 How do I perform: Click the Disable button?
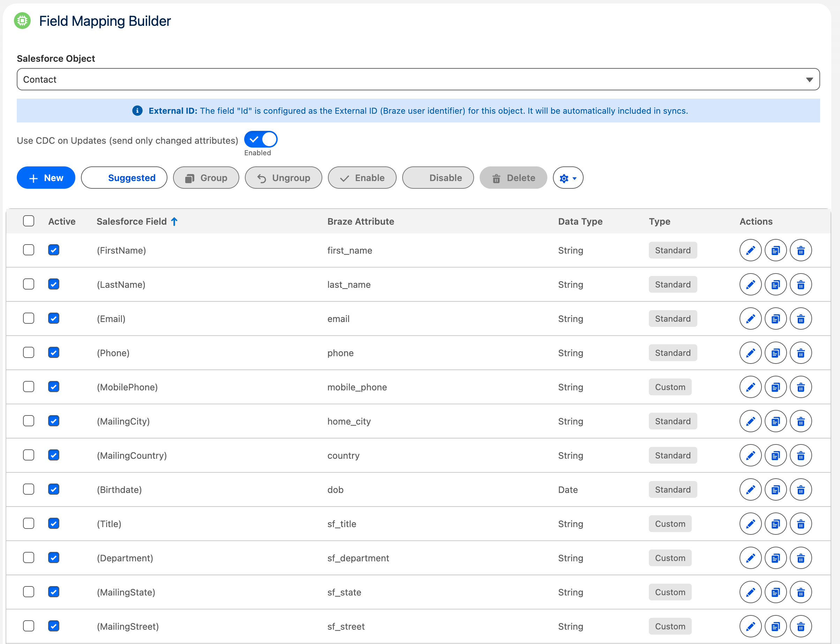coord(438,178)
